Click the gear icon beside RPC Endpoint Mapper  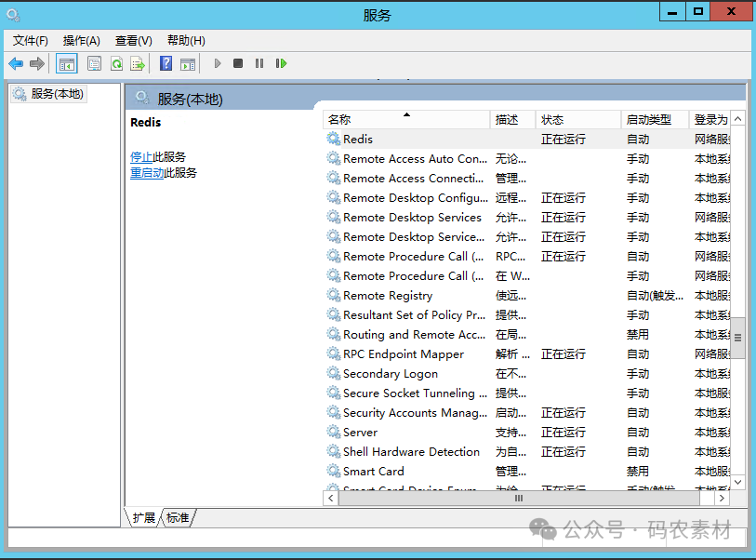coord(334,353)
